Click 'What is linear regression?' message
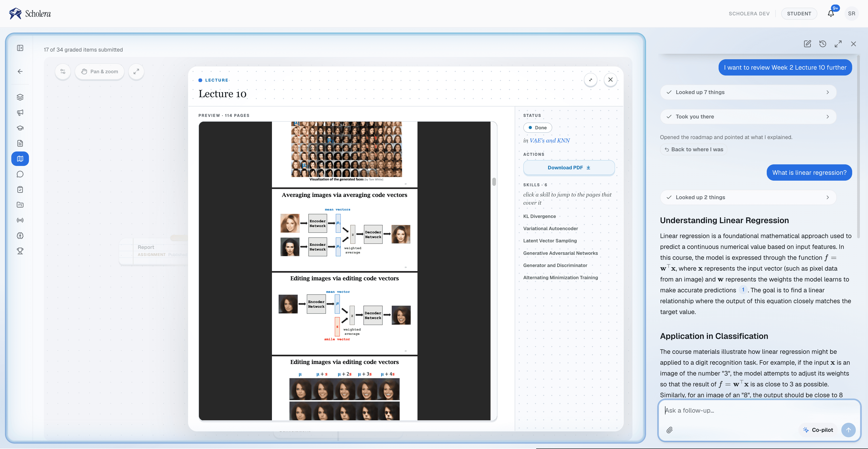This screenshot has height=449, width=868. tap(809, 173)
